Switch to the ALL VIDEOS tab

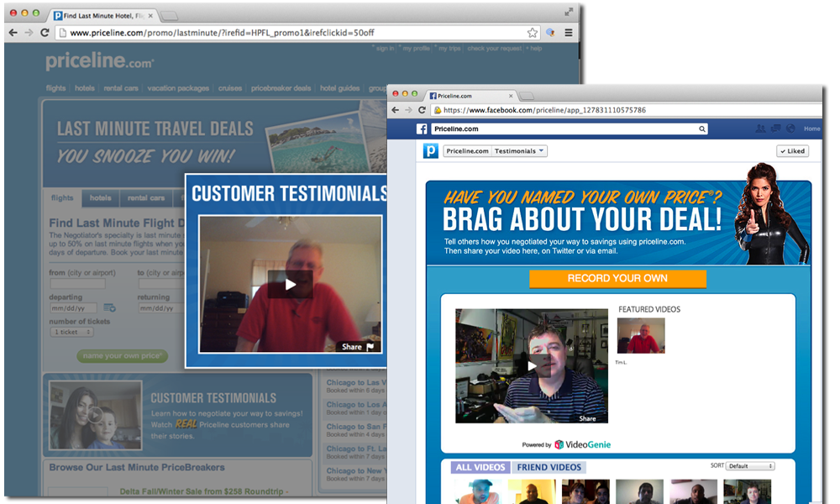(x=480, y=468)
